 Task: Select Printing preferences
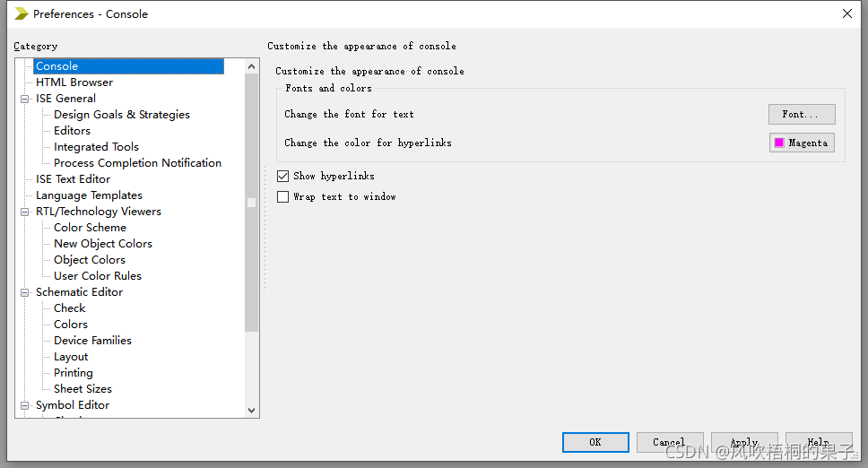coord(73,373)
